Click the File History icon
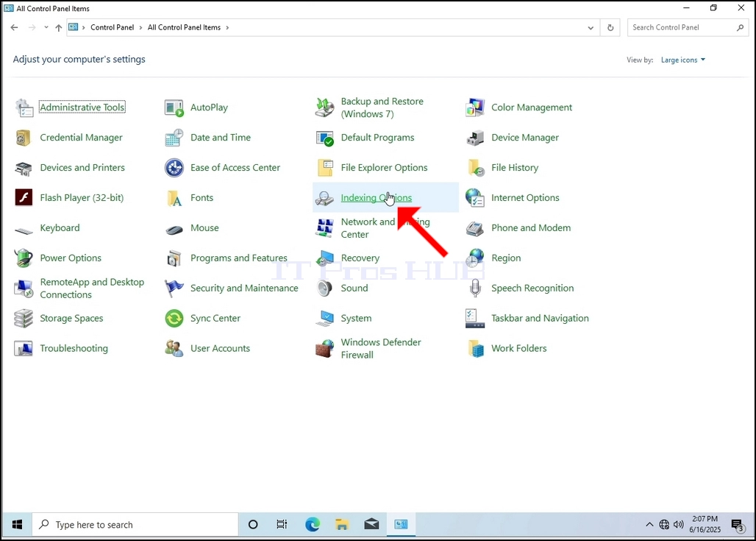This screenshot has width=756, height=541. pos(475,168)
